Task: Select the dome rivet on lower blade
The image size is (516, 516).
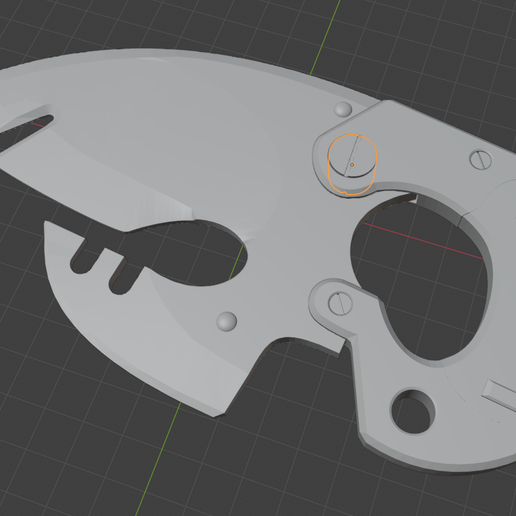Action: pos(227,322)
